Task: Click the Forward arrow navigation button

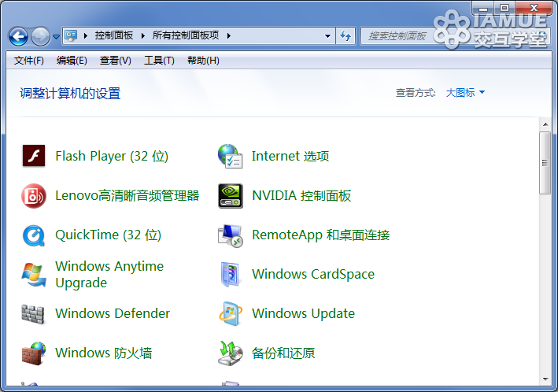Action: [40, 36]
